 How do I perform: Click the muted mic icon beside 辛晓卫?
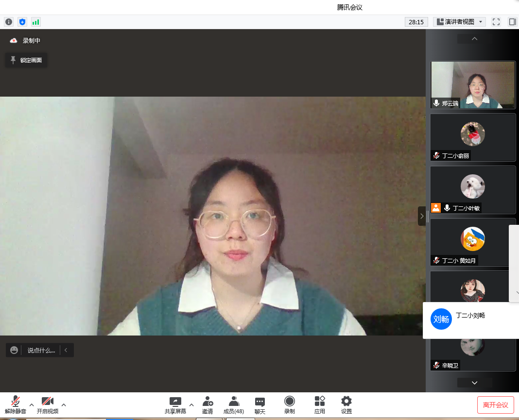coord(436,365)
